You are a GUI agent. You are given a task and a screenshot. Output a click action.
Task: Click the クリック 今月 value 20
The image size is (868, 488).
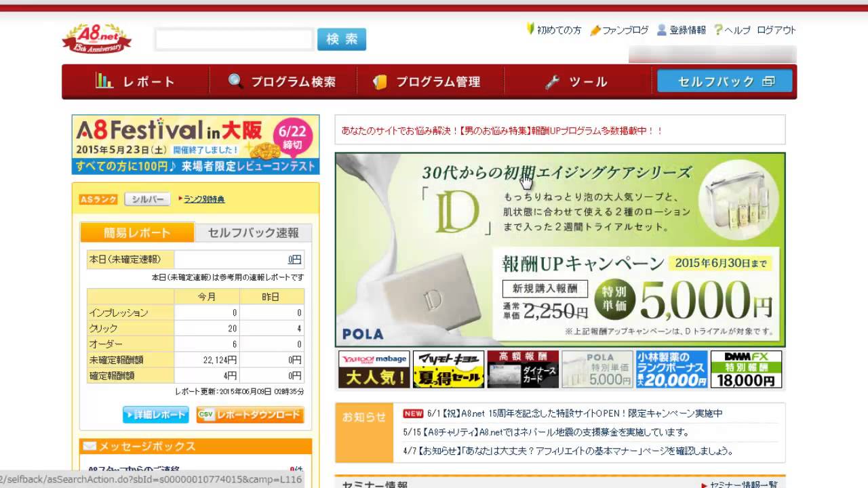(232, 329)
